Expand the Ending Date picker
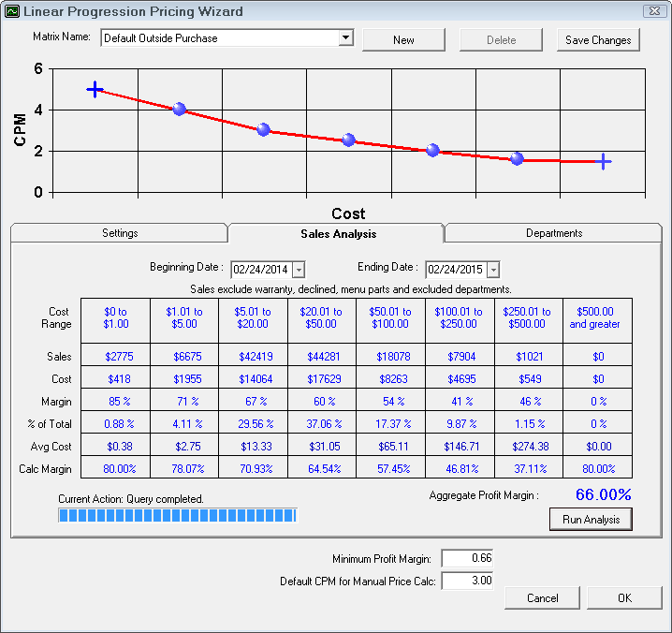The image size is (672, 633). [x=493, y=270]
